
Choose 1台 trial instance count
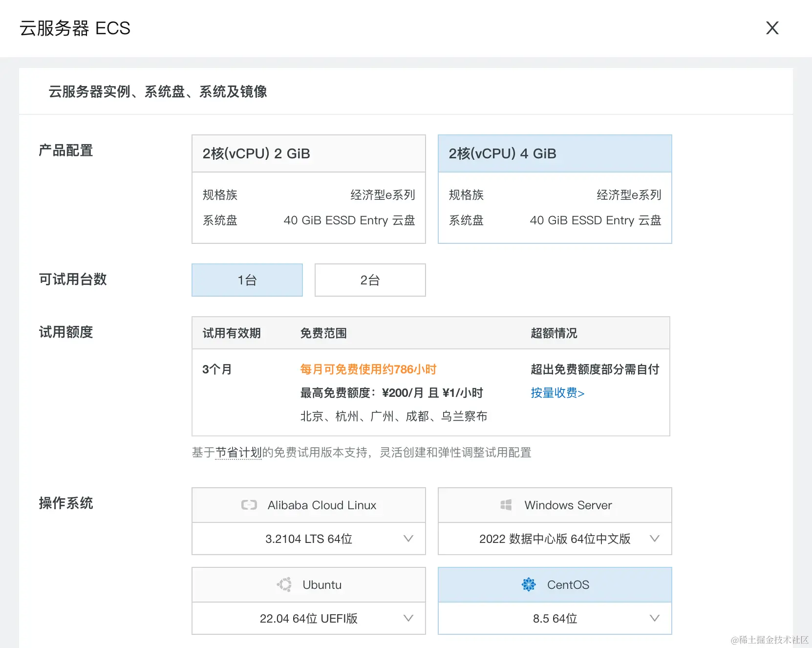247,280
